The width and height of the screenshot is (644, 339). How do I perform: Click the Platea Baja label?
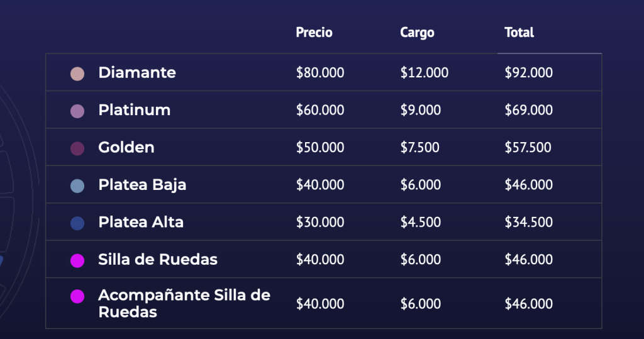point(142,185)
